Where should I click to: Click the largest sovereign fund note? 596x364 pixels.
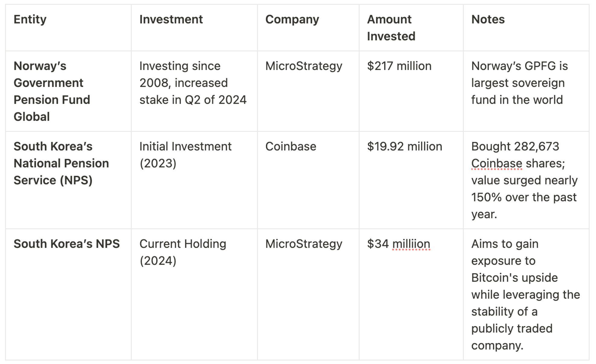coord(526,91)
